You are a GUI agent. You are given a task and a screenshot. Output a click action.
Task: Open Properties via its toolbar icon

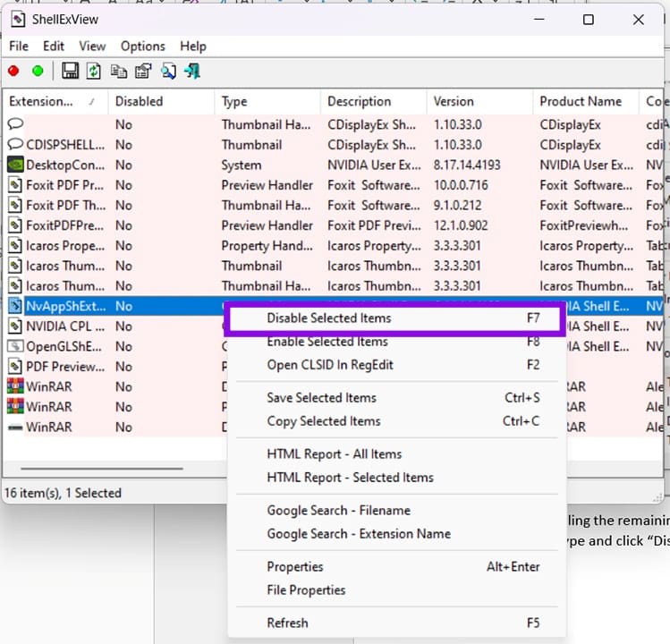coord(143,71)
